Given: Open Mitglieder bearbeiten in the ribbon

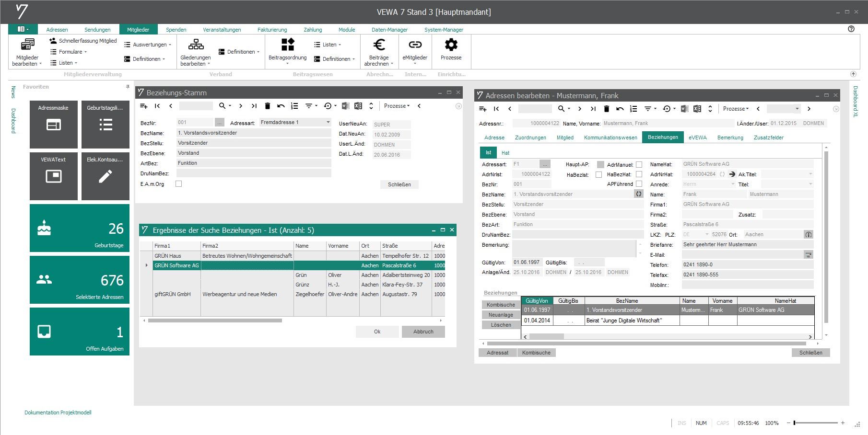Looking at the screenshot, I should pos(27,52).
